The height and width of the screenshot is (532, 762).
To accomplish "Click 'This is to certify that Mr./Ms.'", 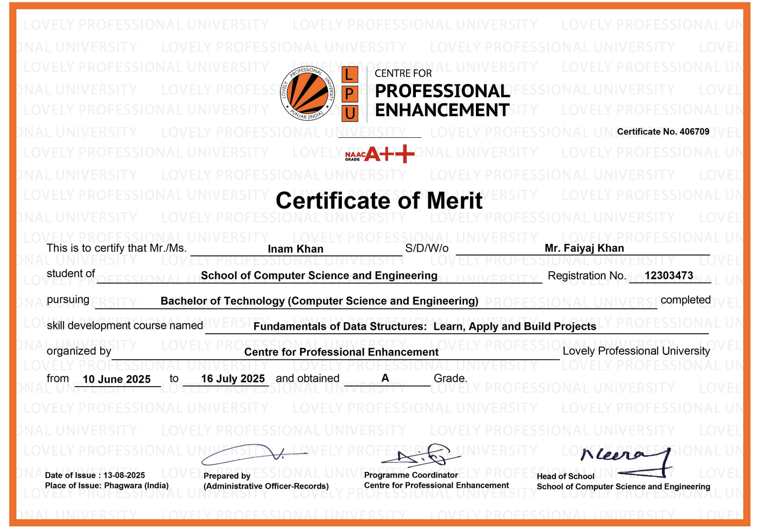I will (x=117, y=248).
